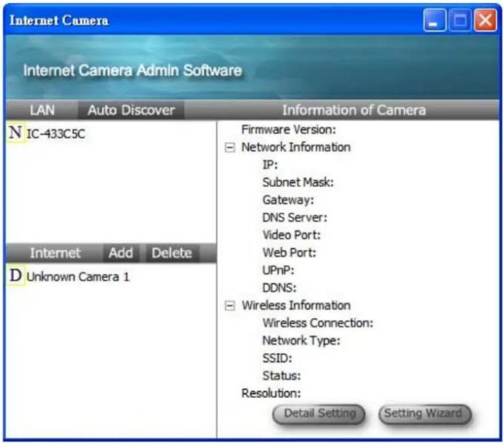Select the Firmware Version row
The width and height of the screenshot is (504, 443).
click(289, 130)
